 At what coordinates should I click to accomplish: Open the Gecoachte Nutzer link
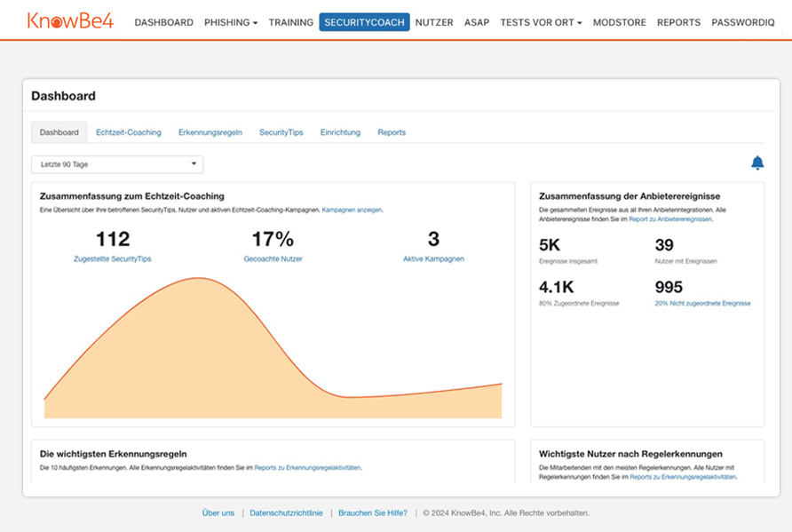273,258
